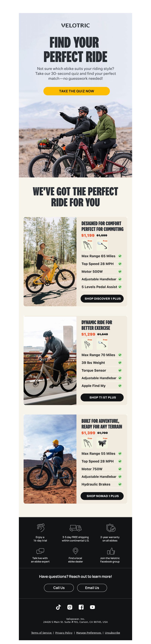Image resolution: width=151 pixels, height=644 pixels.
Task: Click the ebike expert chat icon
Action: [40, 551]
